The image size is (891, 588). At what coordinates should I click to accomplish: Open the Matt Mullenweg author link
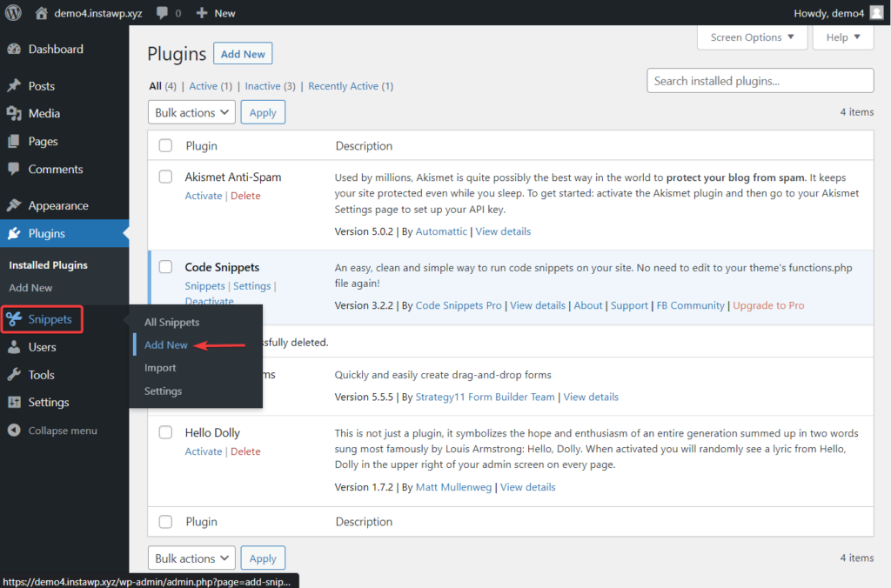[x=453, y=487]
